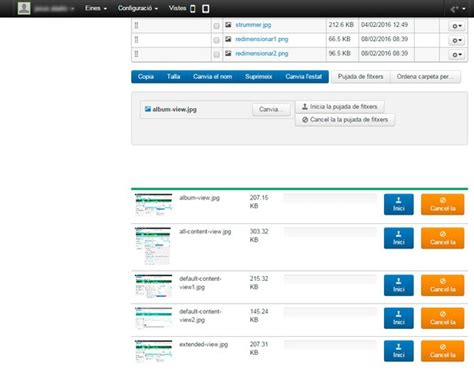Open the strummer.jpg file link

[253, 25]
